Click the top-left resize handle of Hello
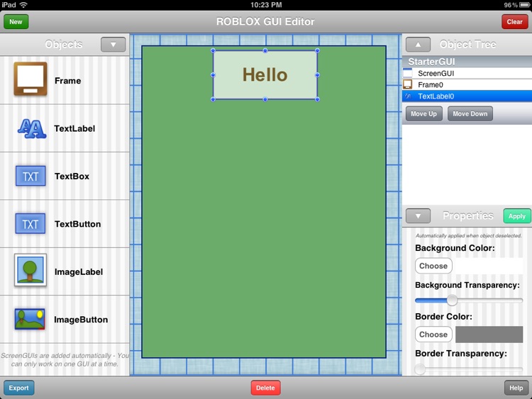The height and width of the screenshot is (399, 532). click(x=213, y=50)
